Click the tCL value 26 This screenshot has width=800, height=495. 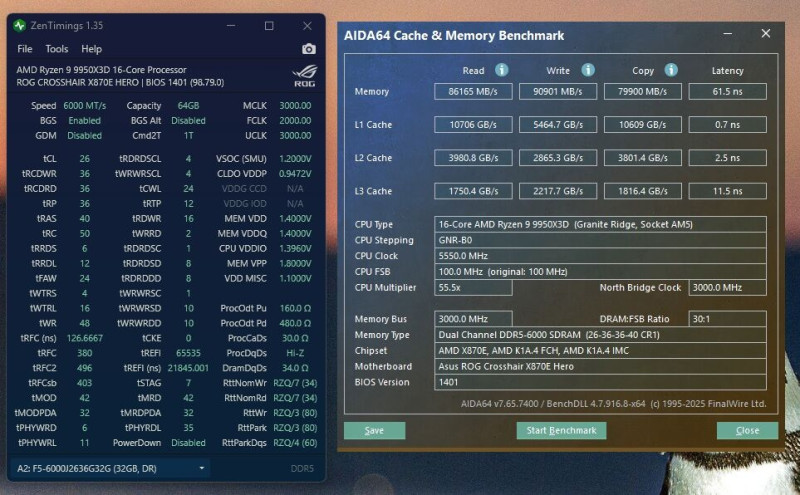click(85, 159)
